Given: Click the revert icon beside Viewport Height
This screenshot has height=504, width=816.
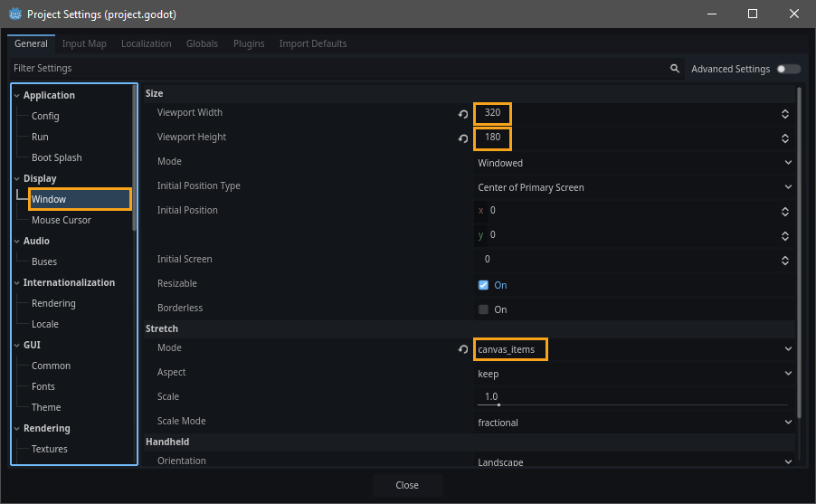Looking at the screenshot, I should 463,138.
